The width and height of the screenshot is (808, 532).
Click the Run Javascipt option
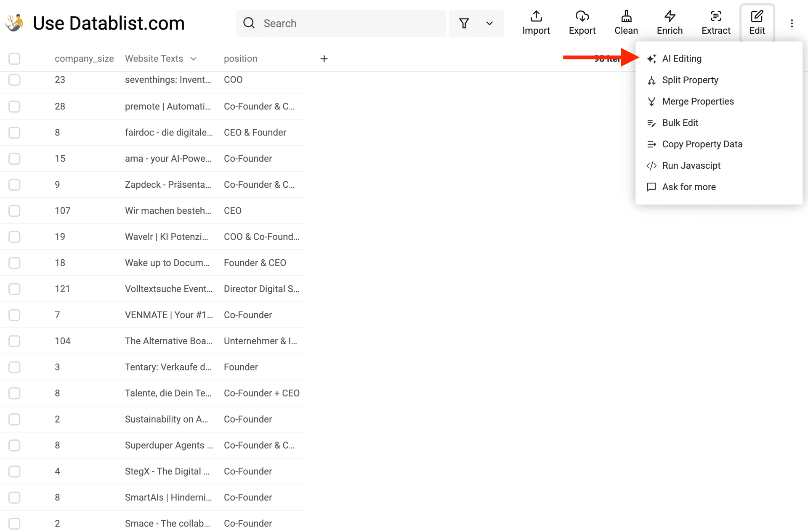691,166
